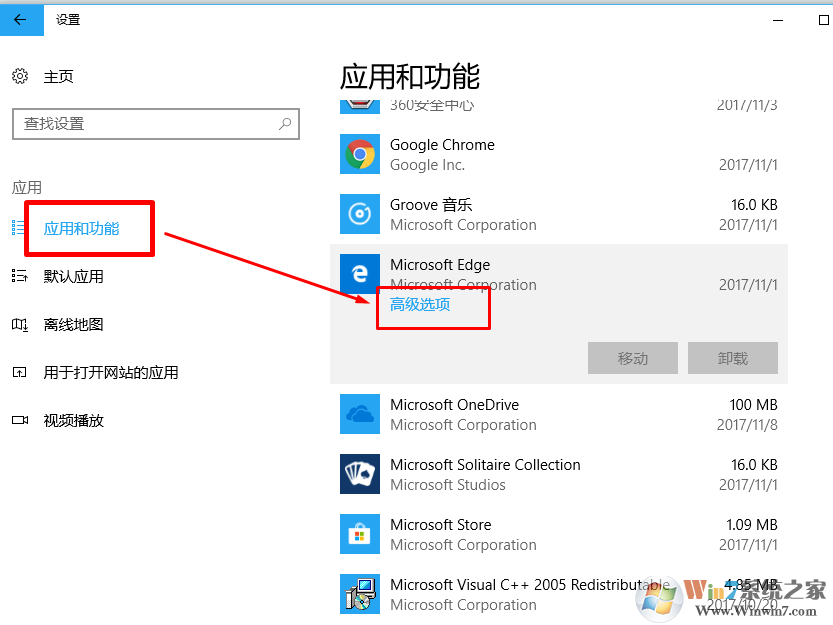This screenshot has width=833, height=625.
Task: Click the 应用和功能 page heading
Action: tap(410, 77)
